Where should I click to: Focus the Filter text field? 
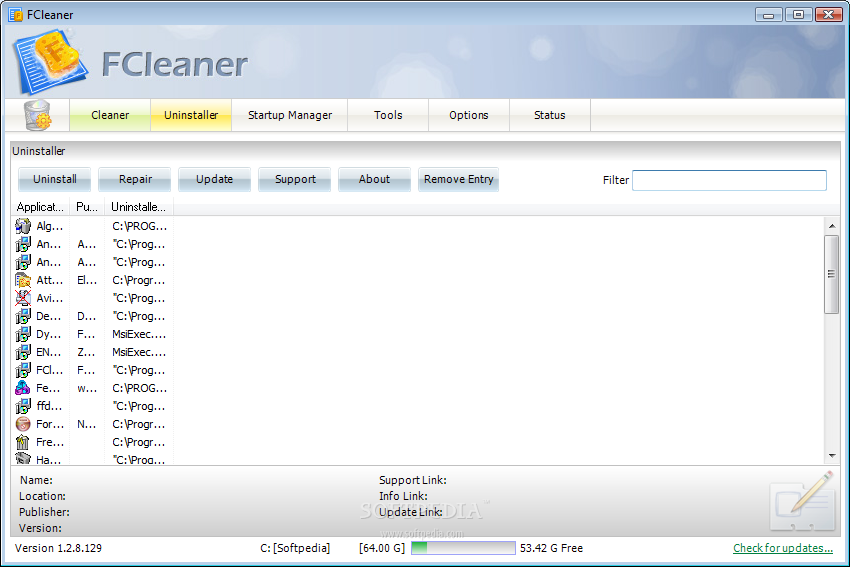click(x=729, y=180)
